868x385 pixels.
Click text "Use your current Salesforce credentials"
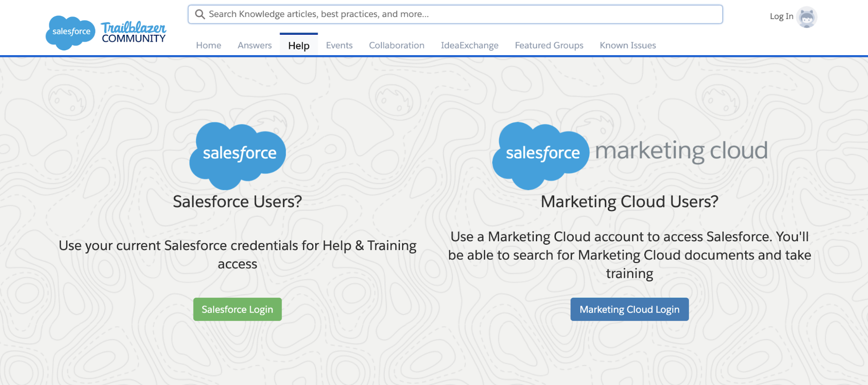[x=178, y=246]
